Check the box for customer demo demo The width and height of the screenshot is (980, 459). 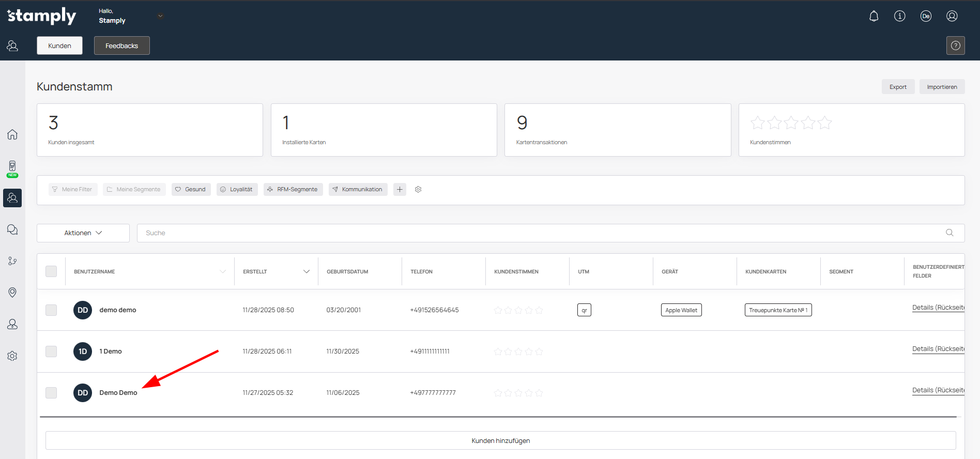click(51, 310)
